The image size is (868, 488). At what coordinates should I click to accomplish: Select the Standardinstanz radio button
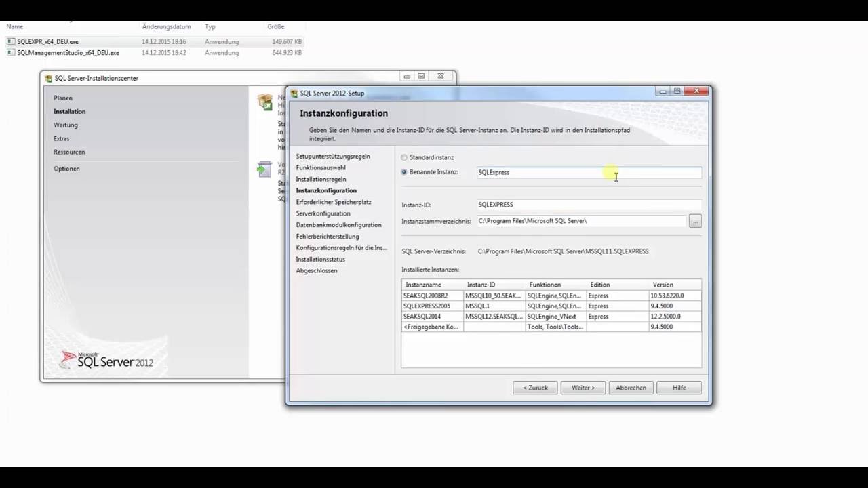pyautogui.click(x=404, y=157)
